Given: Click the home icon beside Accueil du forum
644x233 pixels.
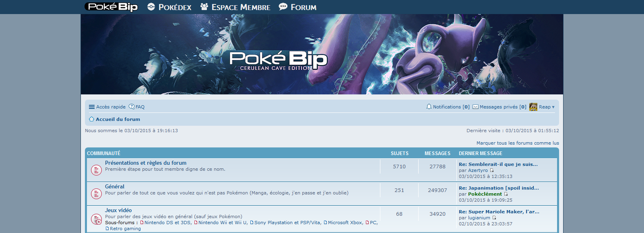Looking at the screenshot, I should (92, 119).
